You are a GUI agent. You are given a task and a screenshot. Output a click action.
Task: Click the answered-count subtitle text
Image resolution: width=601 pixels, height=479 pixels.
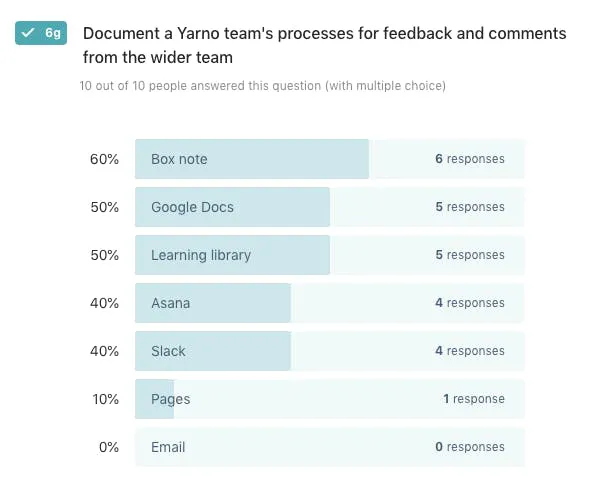(x=263, y=85)
